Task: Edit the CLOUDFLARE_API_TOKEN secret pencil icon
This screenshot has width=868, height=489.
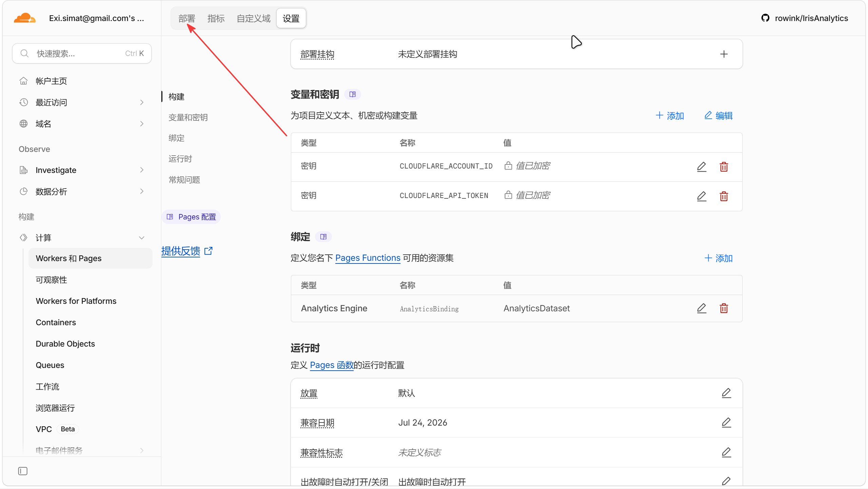Action: click(x=702, y=196)
